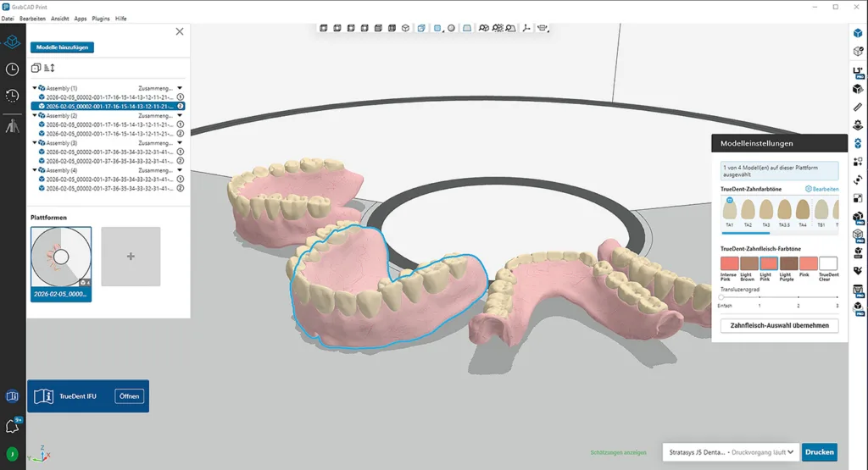The image size is (868, 470).
Task: Open the Ansicht menu
Action: tap(60, 19)
